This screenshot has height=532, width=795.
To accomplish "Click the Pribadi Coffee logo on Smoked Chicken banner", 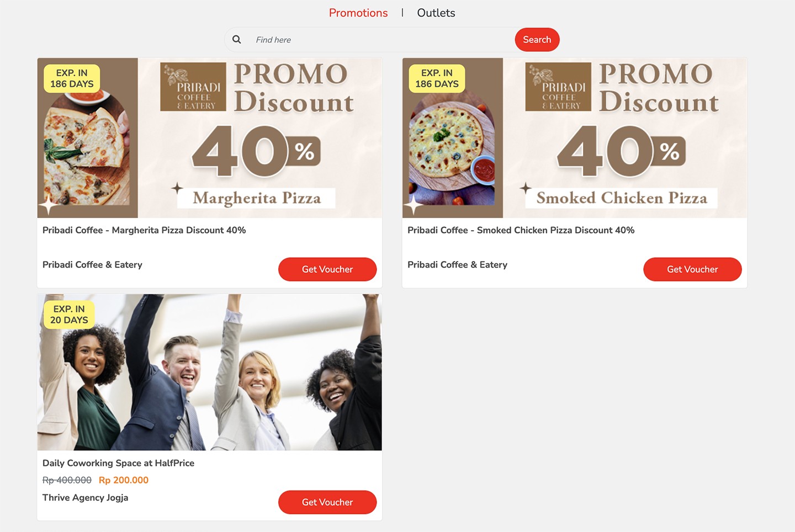I will [x=558, y=87].
